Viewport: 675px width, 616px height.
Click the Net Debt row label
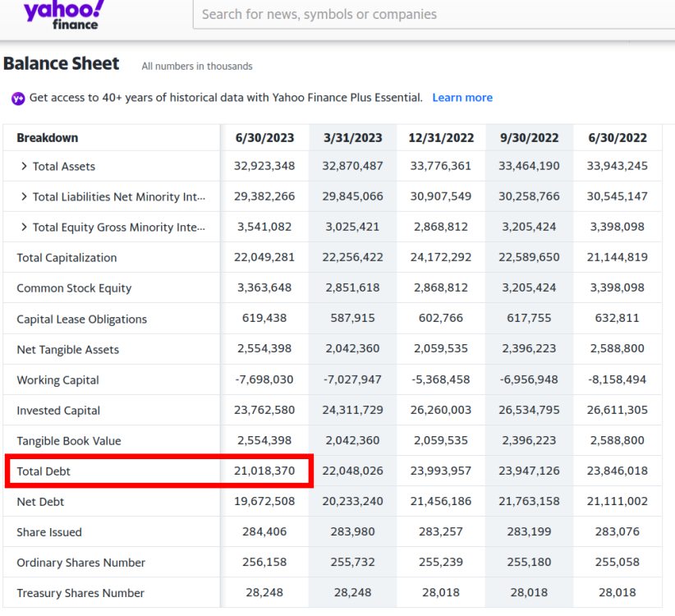pyautogui.click(x=40, y=502)
